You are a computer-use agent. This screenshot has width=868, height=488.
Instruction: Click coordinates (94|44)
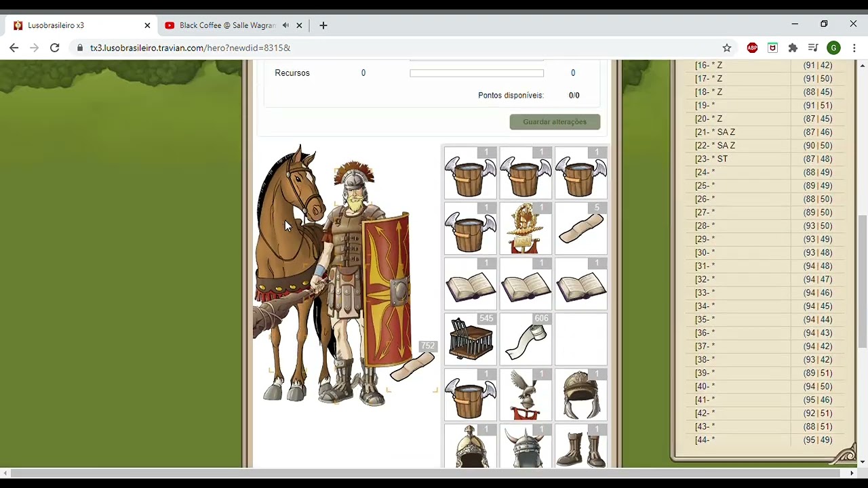817,320
